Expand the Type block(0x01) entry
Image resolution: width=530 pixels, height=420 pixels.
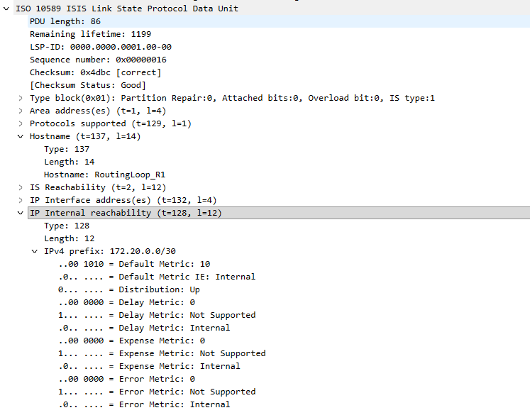pyautogui.click(x=21, y=98)
